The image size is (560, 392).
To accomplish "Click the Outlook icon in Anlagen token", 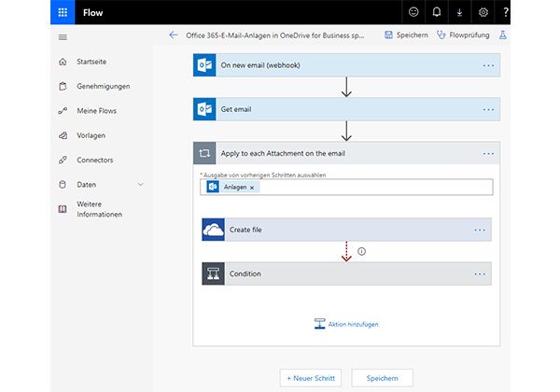I will (x=213, y=187).
